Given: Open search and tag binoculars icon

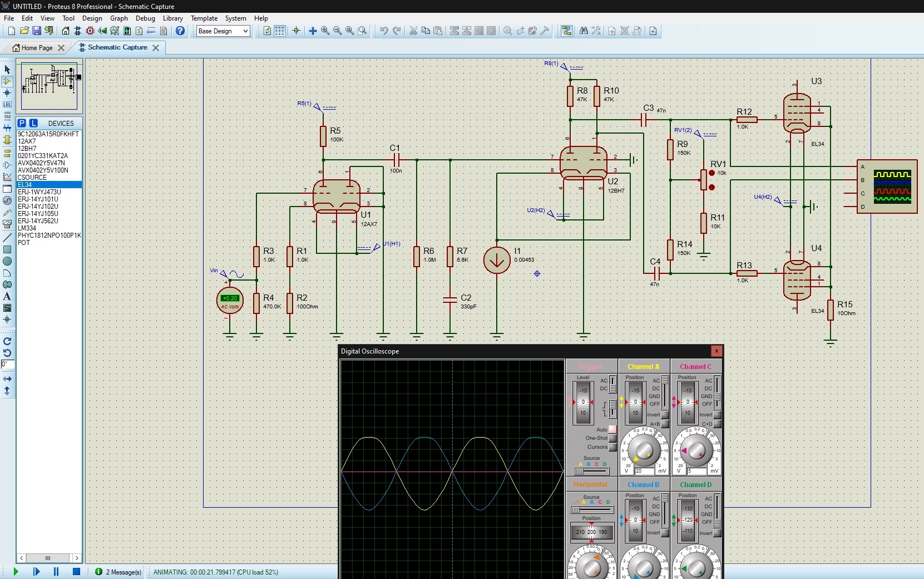Looking at the screenshot, I should tap(584, 31).
